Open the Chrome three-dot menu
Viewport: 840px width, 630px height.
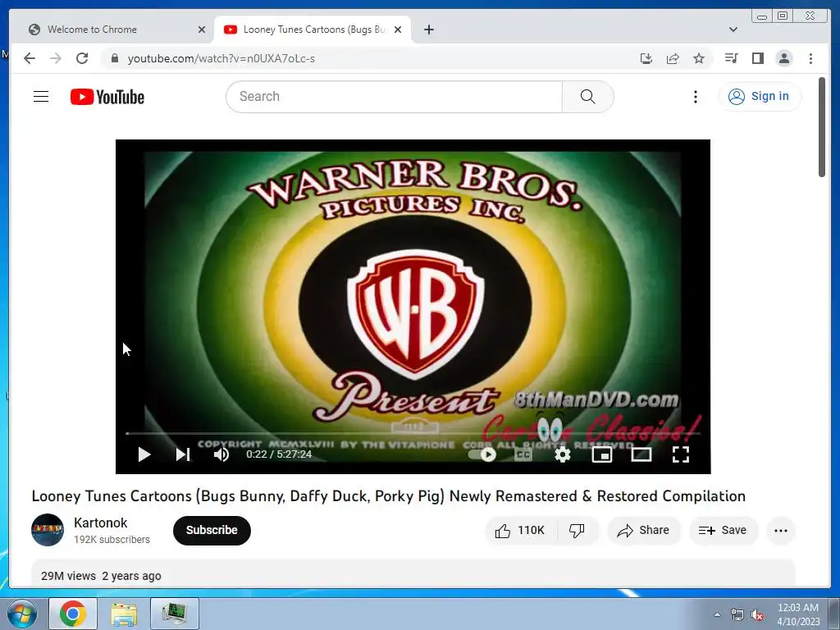click(810, 58)
